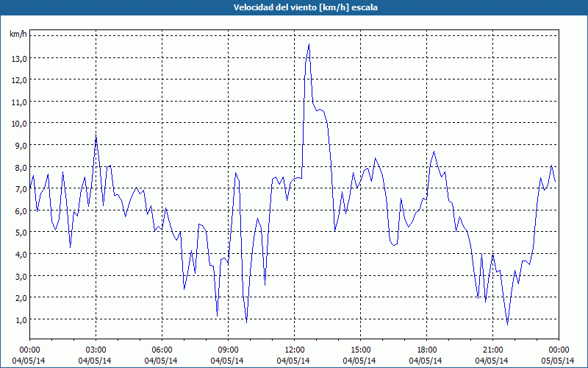Screen dimensions: 588x368
Task: Pick the '8,0' y-axis label
Action: coord(20,167)
